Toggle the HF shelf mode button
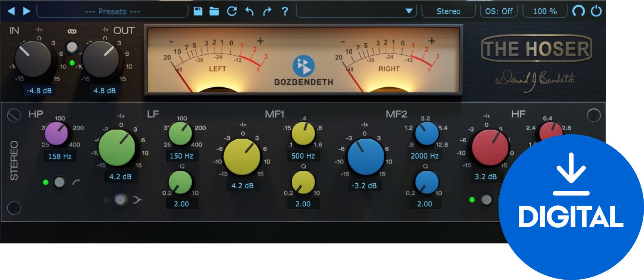 click(x=486, y=200)
